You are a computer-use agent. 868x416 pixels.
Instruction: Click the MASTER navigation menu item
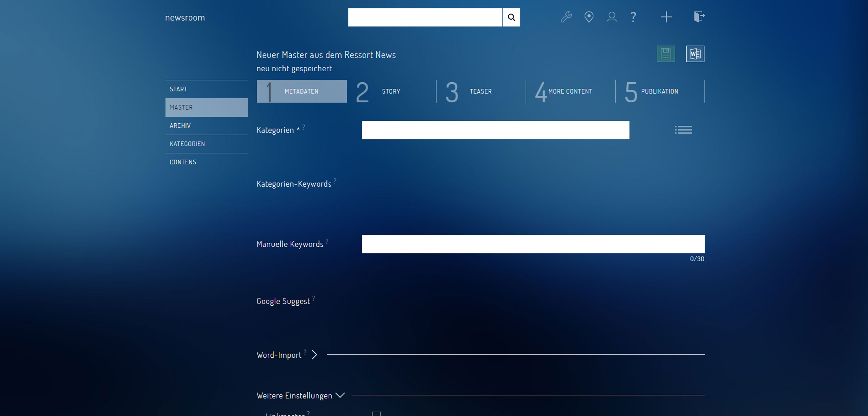coord(207,107)
